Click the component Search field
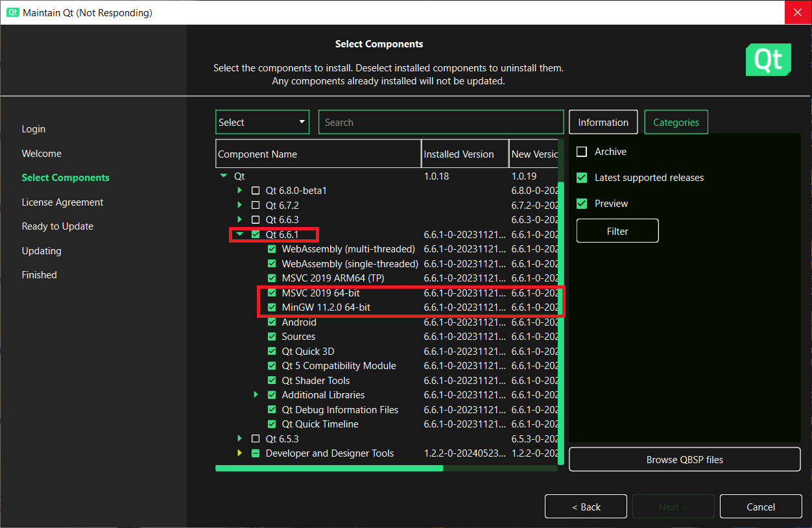The image size is (812, 528). point(441,122)
